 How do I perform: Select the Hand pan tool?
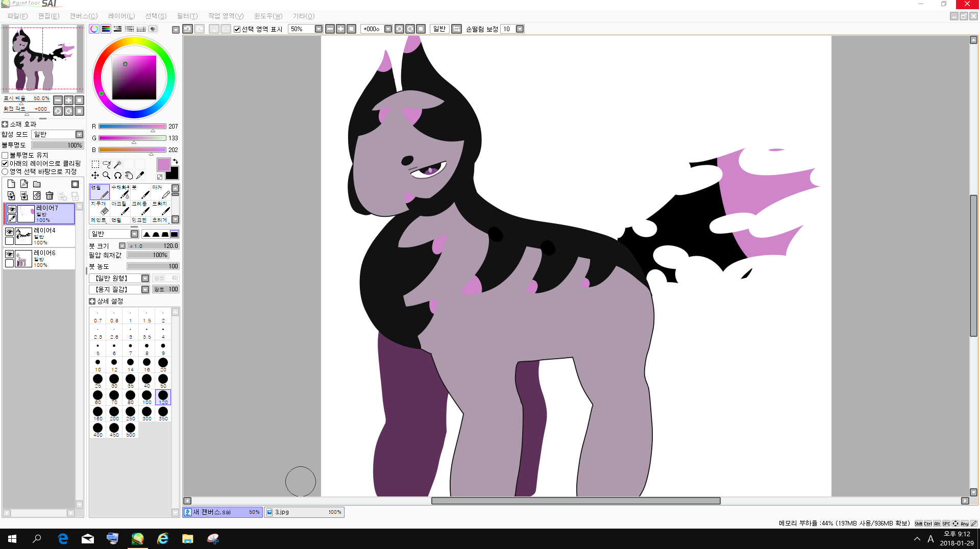pyautogui.click(x=129, y=176)
